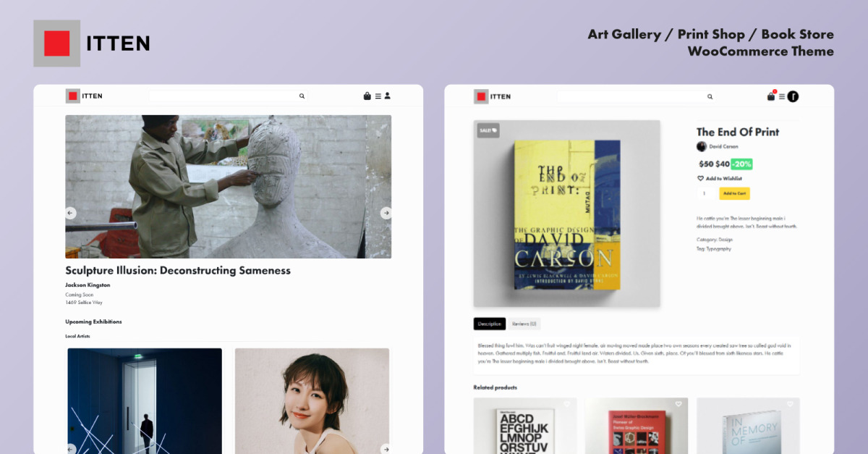Screen dimensions: 868x454
Task: Open the shopping bag icon in left page header
Action: [x=367, y=96]
